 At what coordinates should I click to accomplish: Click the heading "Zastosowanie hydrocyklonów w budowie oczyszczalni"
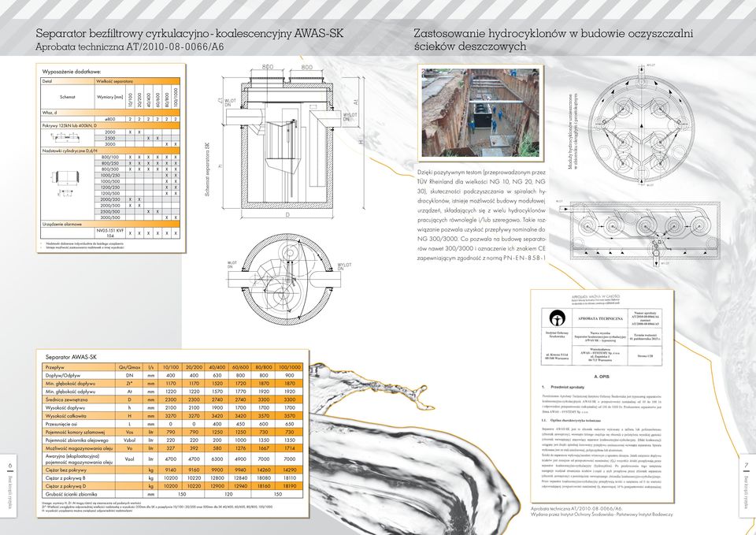coord(553,34)
